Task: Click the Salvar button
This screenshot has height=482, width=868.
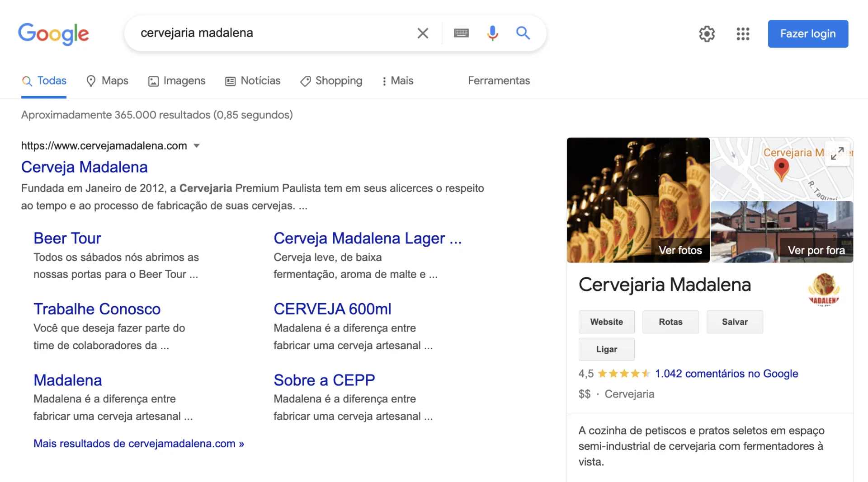Action: (735, 322)
